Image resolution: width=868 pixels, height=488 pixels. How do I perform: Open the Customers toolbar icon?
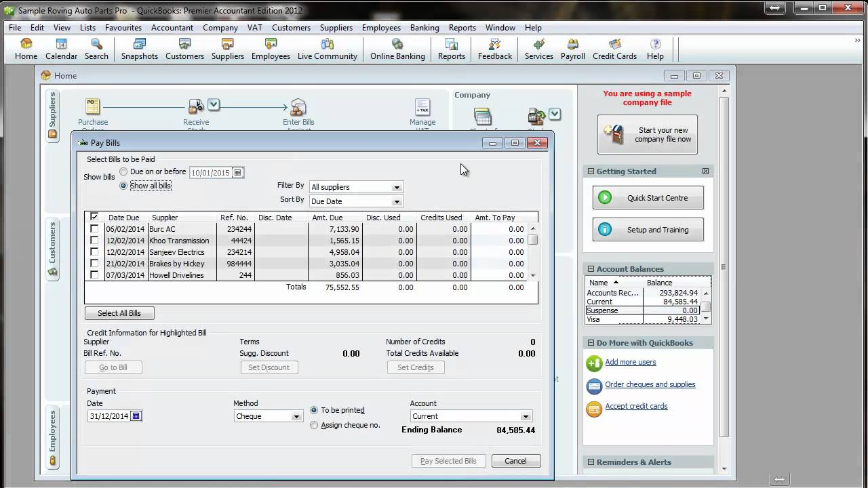(184, 49)
